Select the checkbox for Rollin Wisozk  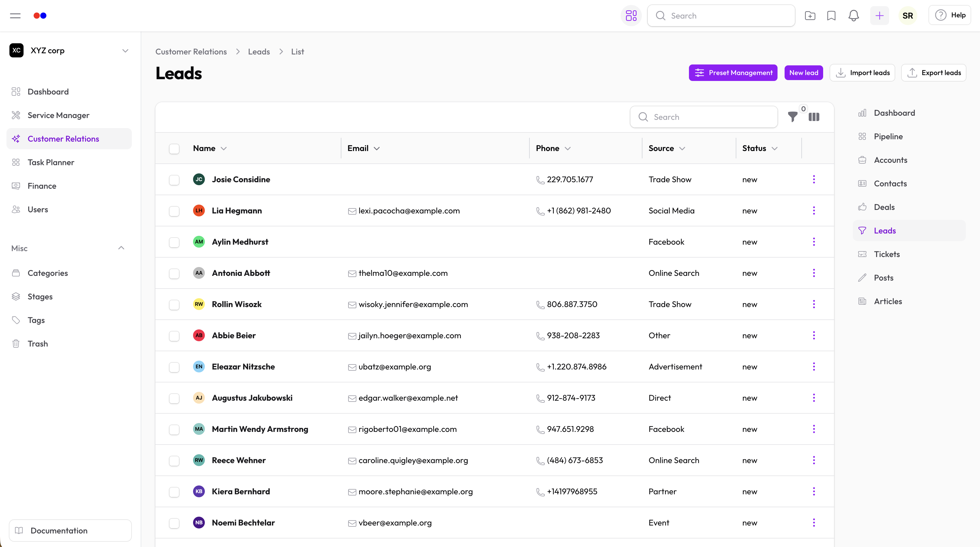coord(174,304)
